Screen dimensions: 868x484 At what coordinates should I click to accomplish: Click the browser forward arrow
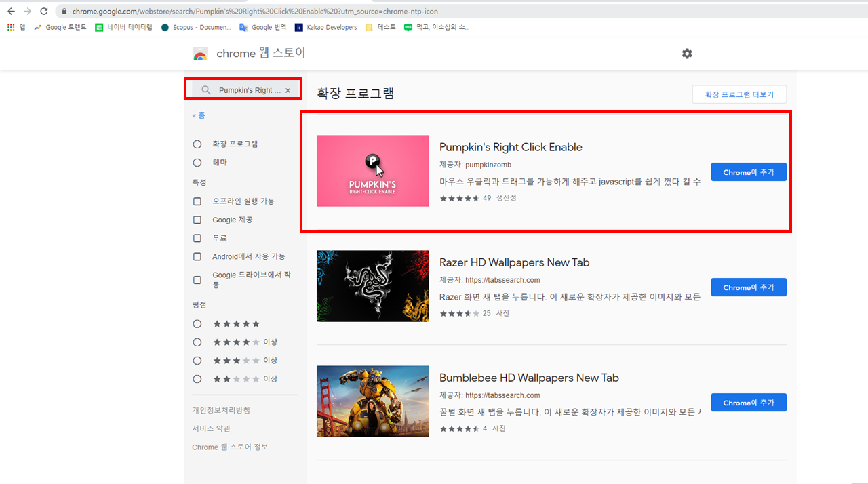28,11
